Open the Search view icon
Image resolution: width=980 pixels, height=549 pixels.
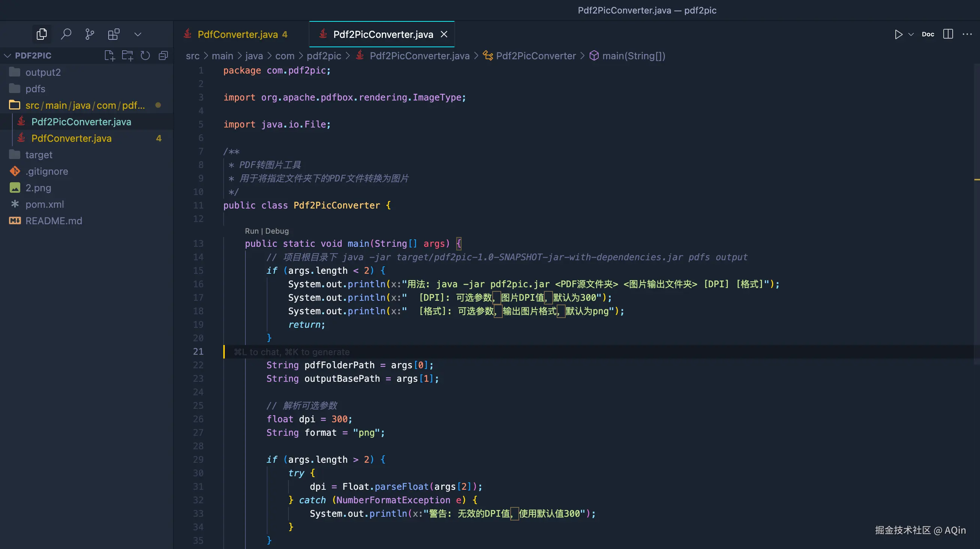(66, 34)
